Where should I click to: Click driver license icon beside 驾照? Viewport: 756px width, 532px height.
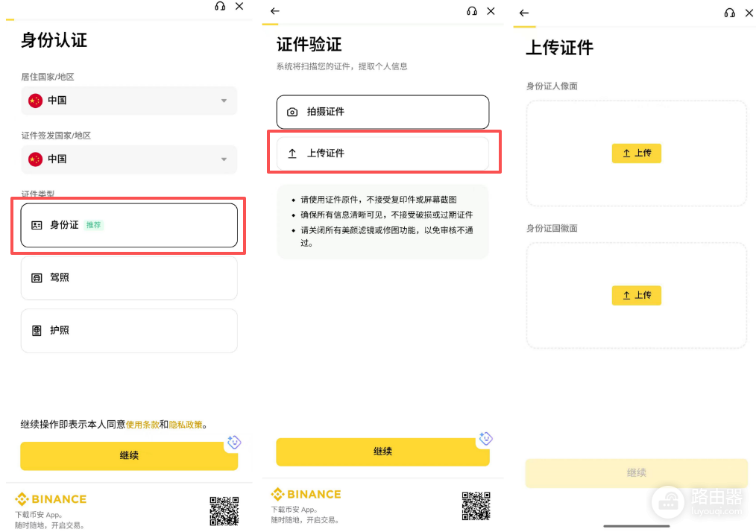(37, 278)
